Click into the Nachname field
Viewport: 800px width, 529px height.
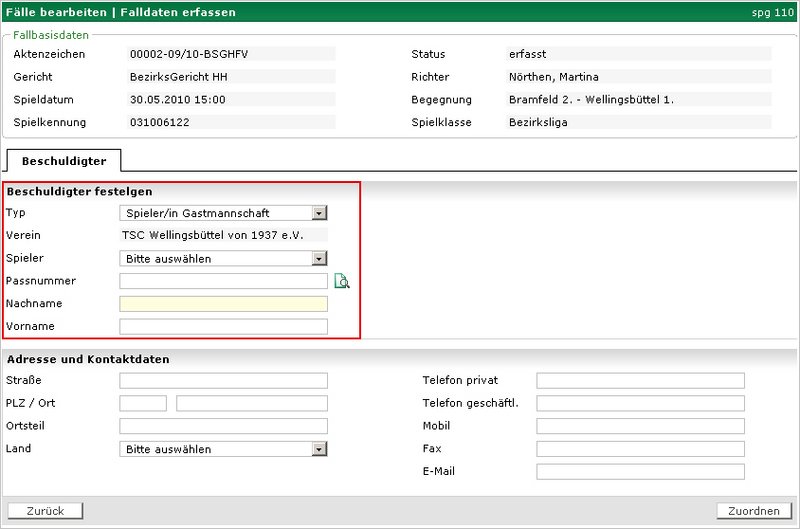point(223,304)
